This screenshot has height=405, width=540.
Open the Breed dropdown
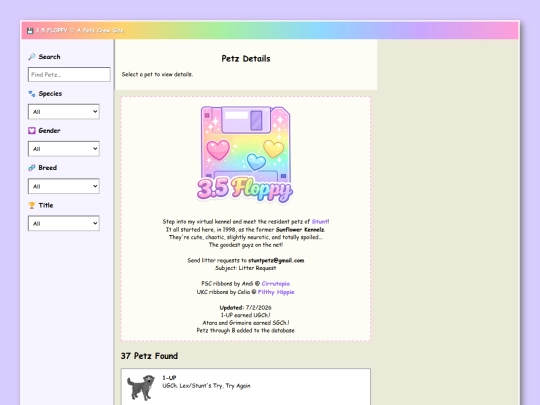pos(64,186)
